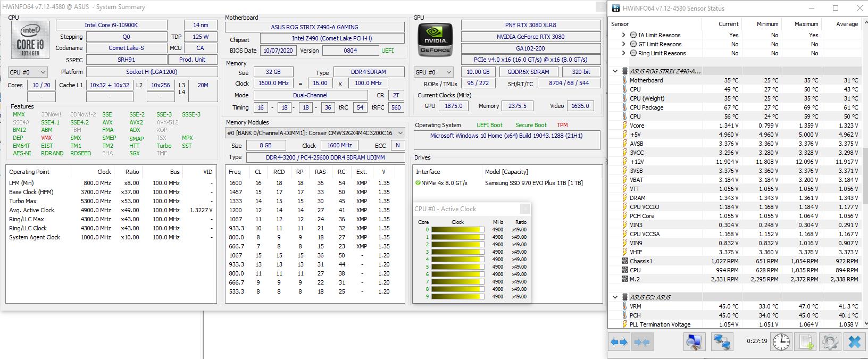Click the green check icon beside NVMe 4x 8.0 GT/s

(x=418, y=183)
